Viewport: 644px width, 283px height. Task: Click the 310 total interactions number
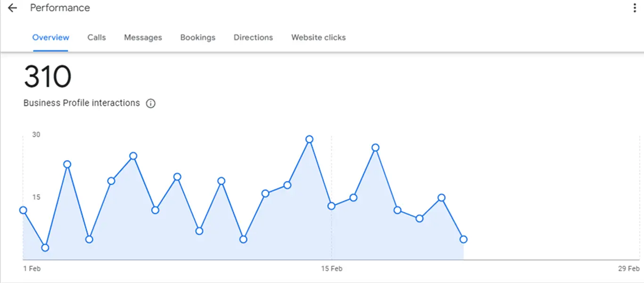(x=48, y=77)
